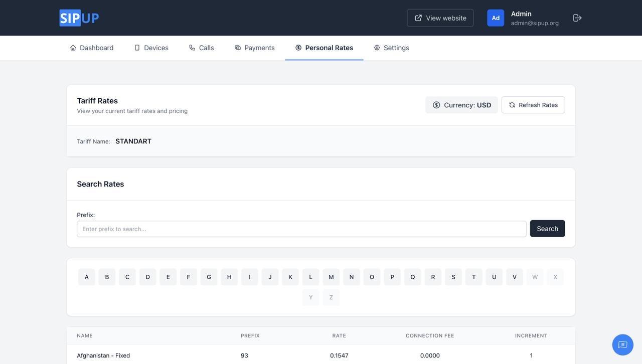Go to the Devices tab
This screenshot has width=642, height=364.
tap(151, 48)
